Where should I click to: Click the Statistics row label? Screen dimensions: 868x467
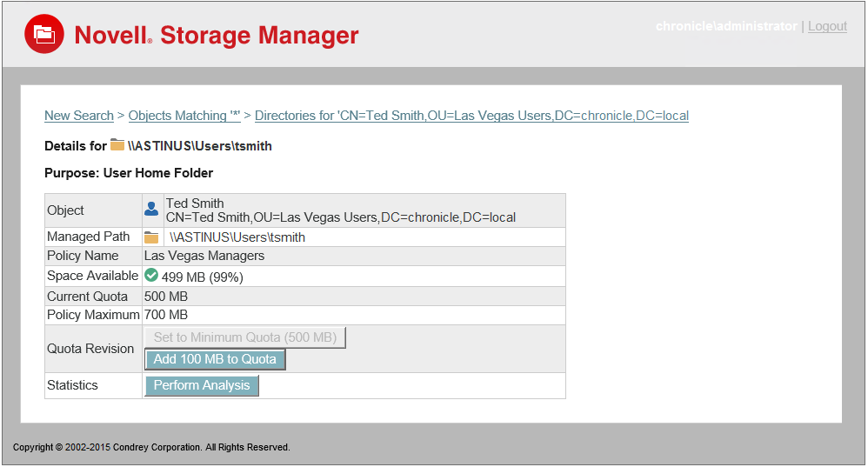click(x=72, y=385)
